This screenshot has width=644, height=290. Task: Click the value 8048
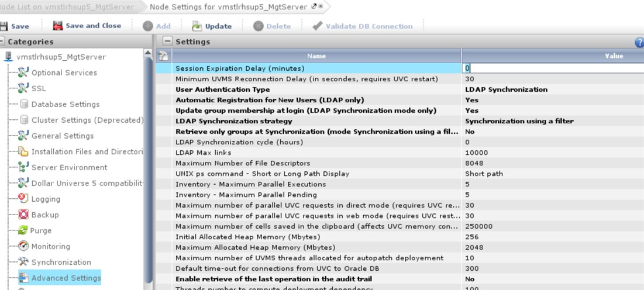pyautogui.click(x=474, y=163)
